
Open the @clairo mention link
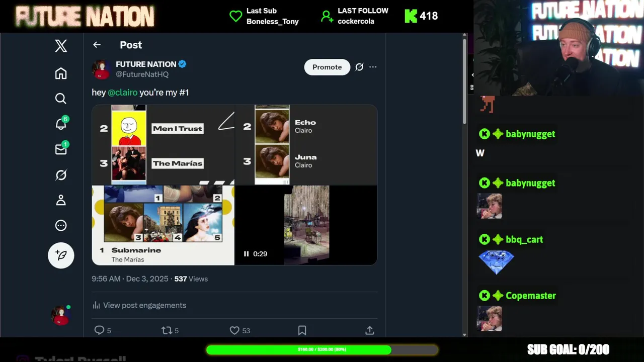click(x=122, y=93)
